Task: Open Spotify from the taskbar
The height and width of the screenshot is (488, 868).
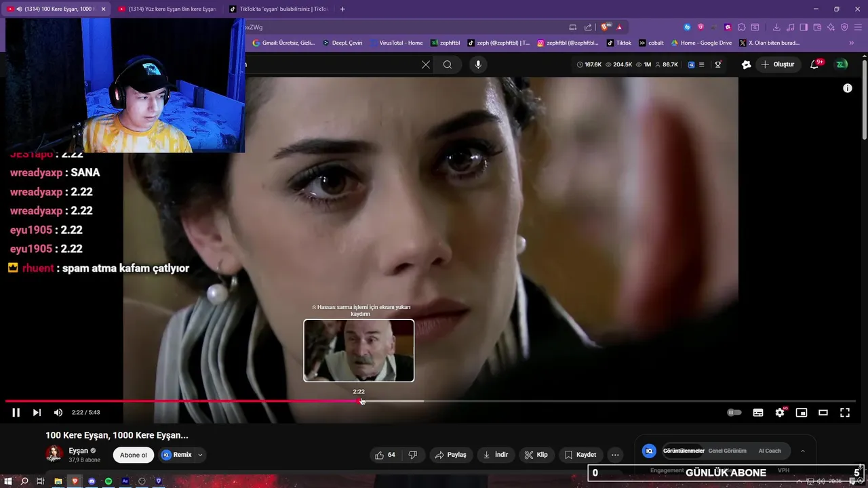Action: tap(108, 481)
